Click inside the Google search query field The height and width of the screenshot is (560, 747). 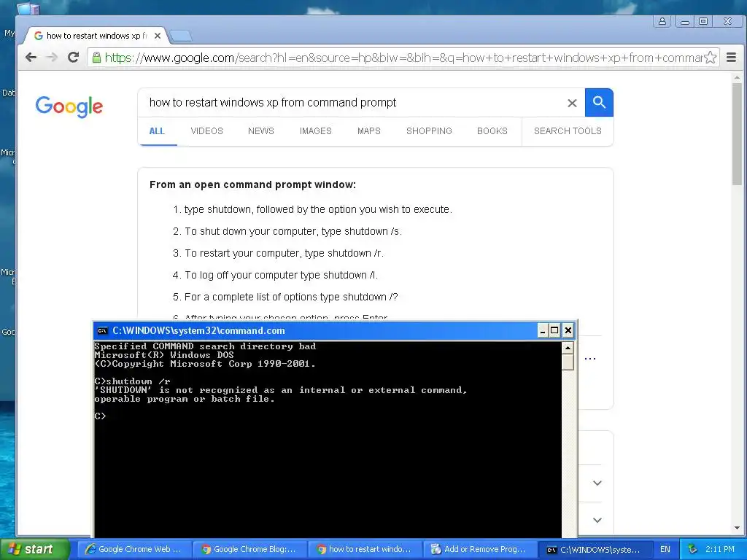(352, 102)
